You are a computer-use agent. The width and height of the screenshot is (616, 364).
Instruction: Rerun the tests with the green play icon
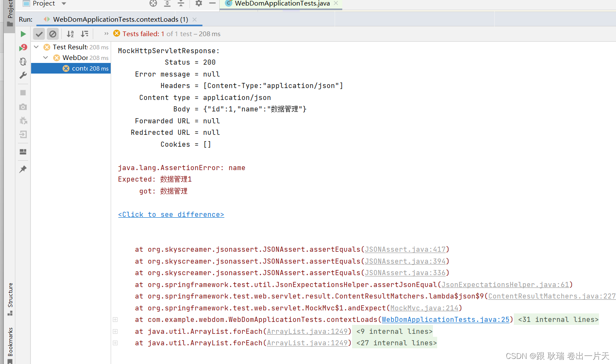coord(23,34)
